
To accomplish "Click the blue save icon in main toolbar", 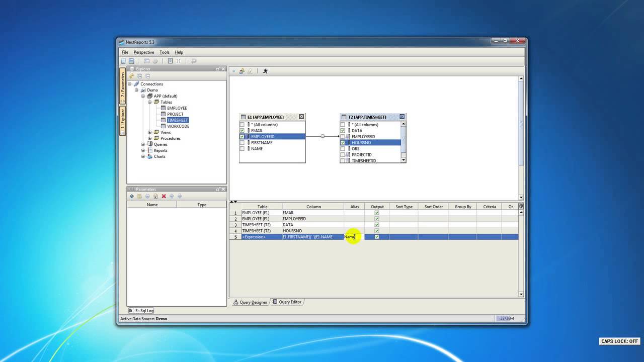I will (x=131, y=61).
